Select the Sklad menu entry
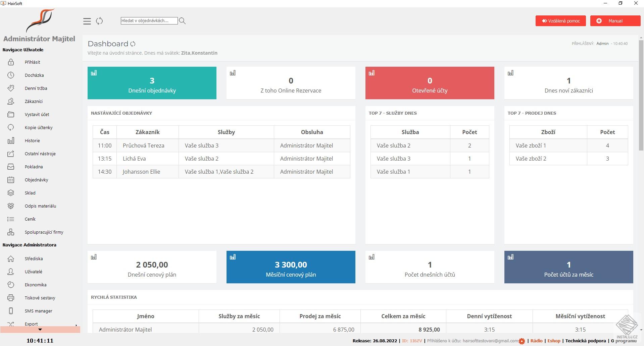644x346 pixels. coord(30,193)
